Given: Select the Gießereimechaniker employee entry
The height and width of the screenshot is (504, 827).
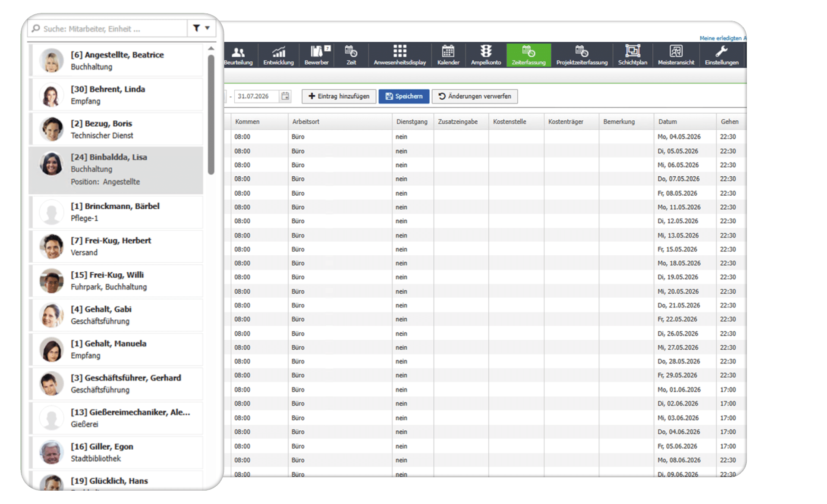Looking at the screenshot, I should [x=116, y=418].
